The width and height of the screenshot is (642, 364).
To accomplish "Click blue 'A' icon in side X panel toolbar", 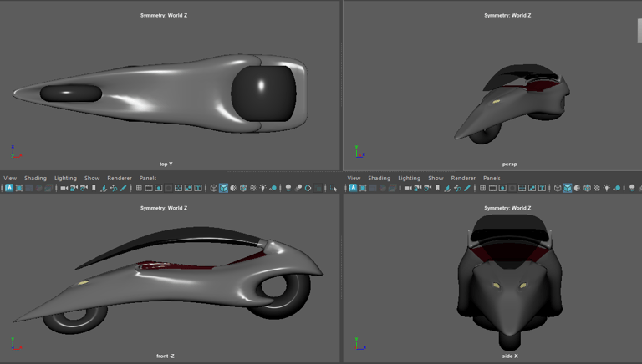I will [x=353, y=188].
